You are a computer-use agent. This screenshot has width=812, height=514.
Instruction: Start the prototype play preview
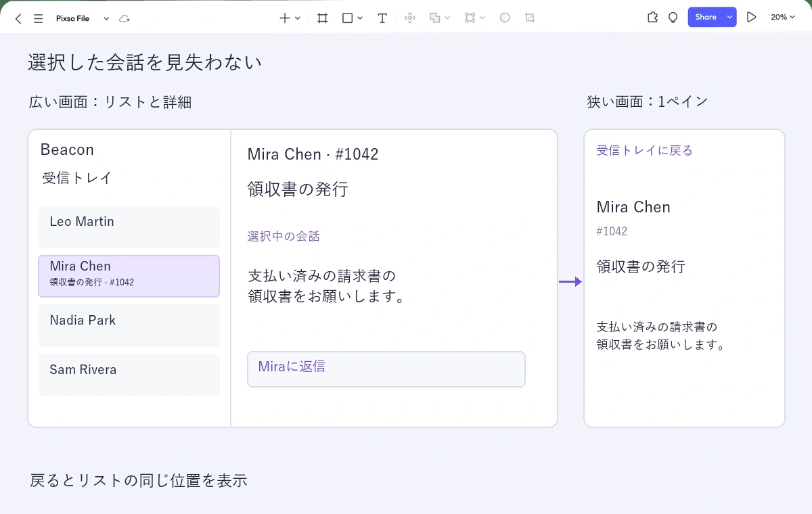751,18
